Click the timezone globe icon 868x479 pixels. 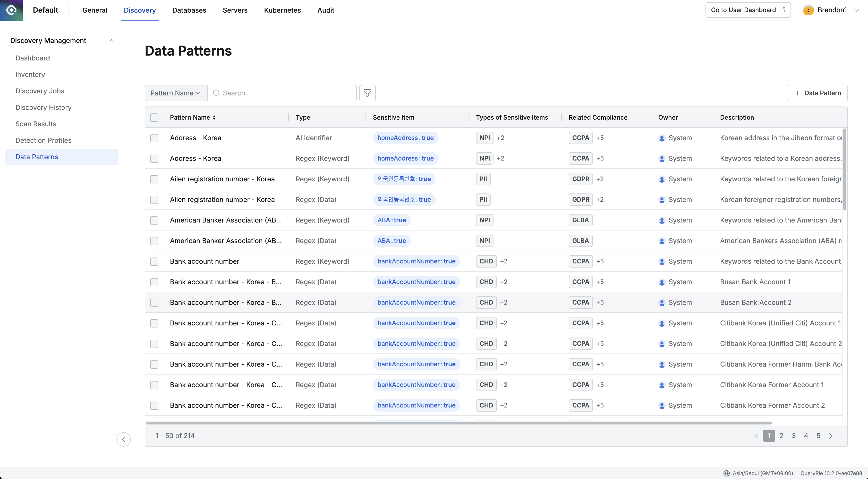click(727, 473)
